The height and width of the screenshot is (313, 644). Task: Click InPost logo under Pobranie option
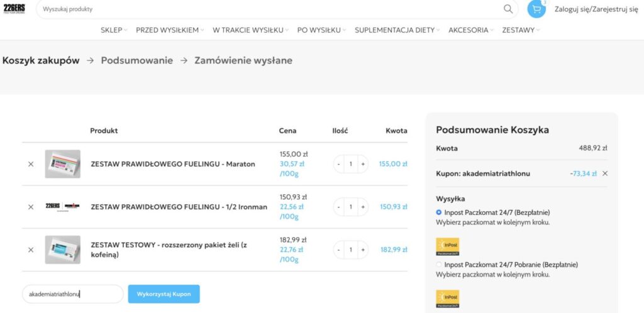pyautogui.click(x=448, y=299)
